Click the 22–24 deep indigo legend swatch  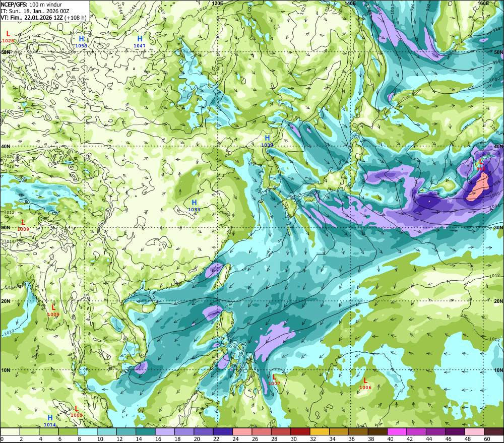pyautogui.click(x=223, y=432)
